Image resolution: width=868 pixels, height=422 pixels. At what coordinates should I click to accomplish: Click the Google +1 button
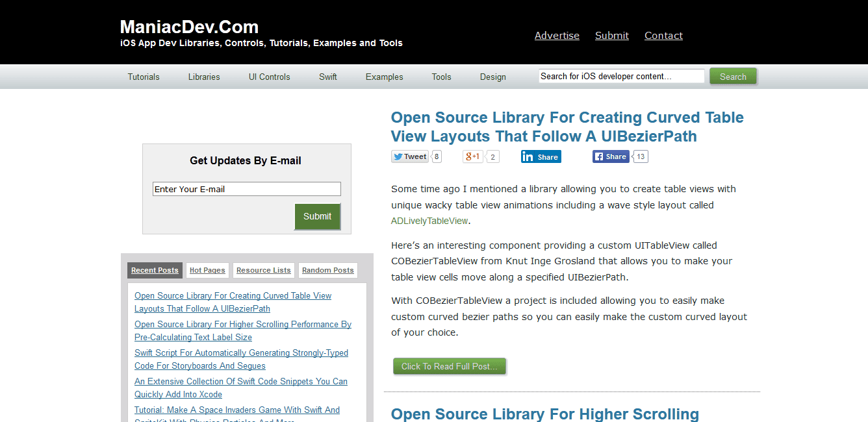(x=472, y=156)
